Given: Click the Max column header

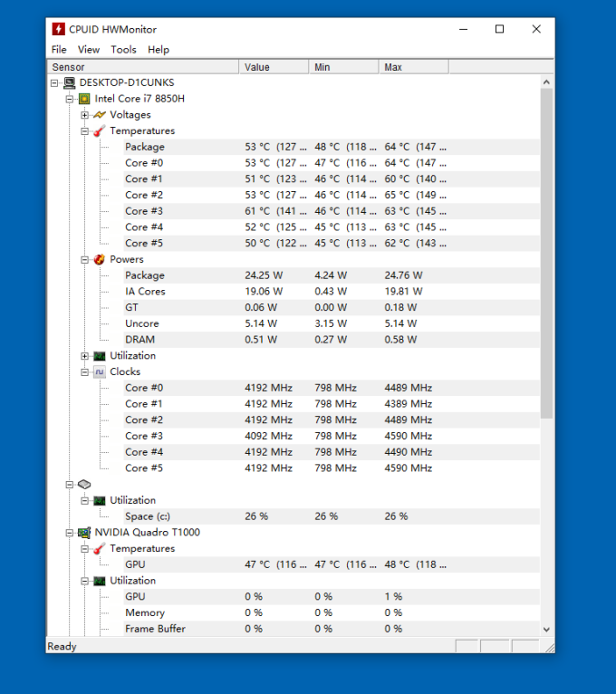Looking at the screenshot, I should pos(414,67).
